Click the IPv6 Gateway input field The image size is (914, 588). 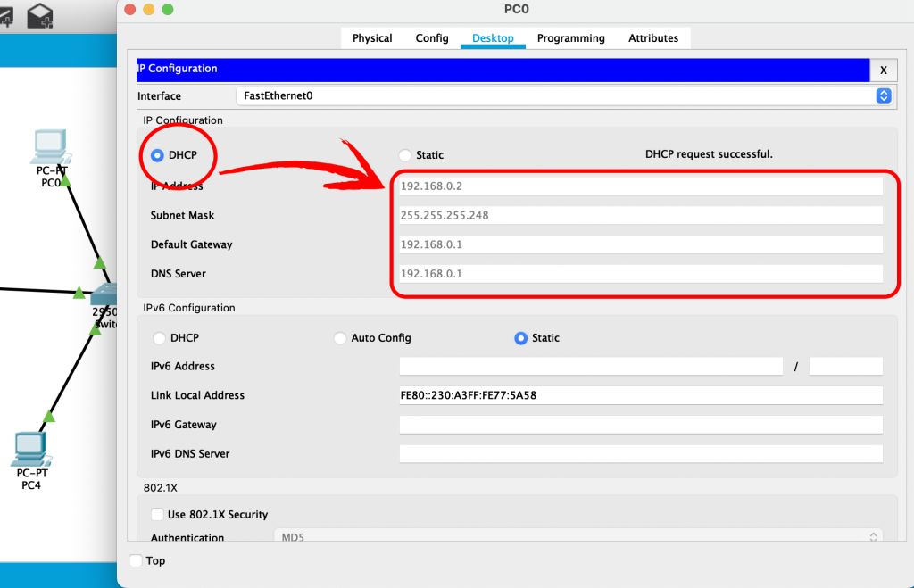point(640,425)
